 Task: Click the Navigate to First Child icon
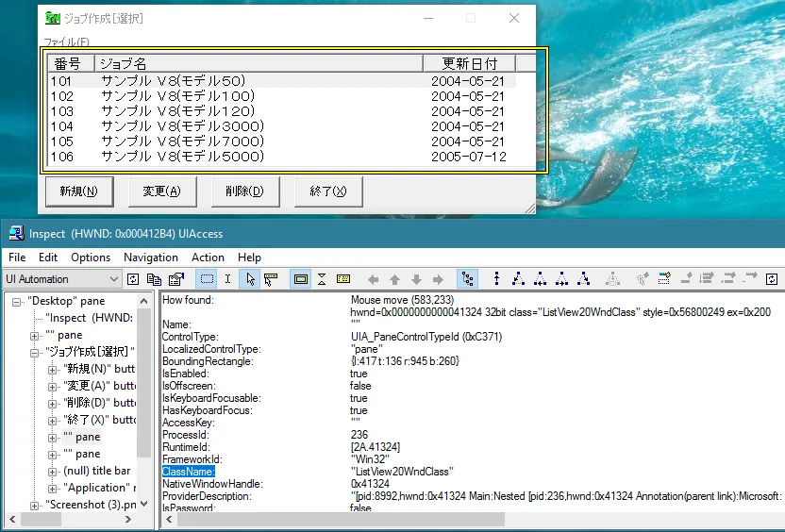pos(518,279)
